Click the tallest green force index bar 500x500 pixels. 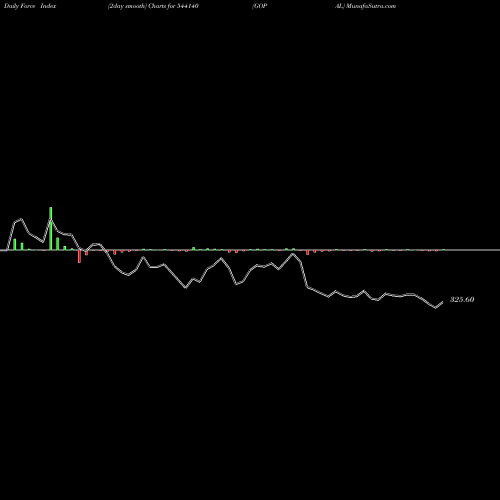click(x=51, y=228)
